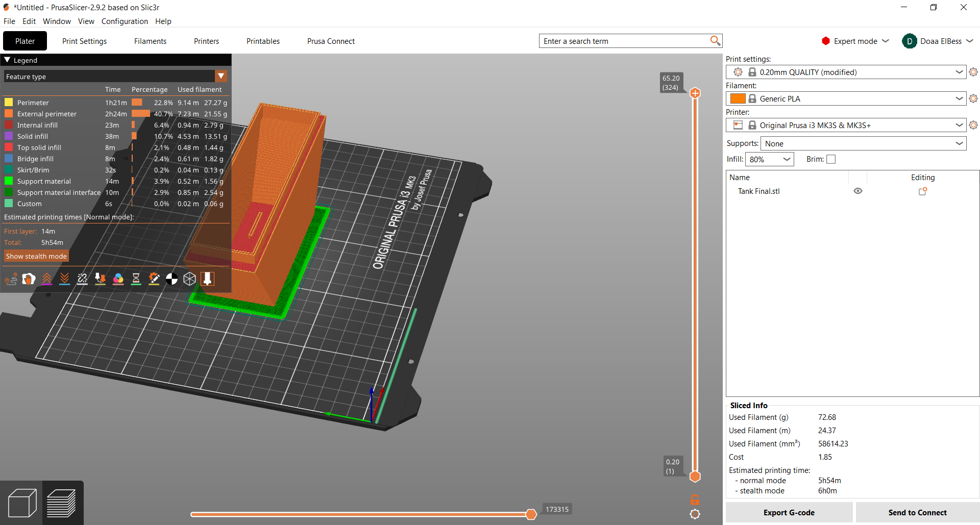The image size is (980, 525).
Task: Toggle travel moves visibility icon in legend
Action: click(11, 279)
